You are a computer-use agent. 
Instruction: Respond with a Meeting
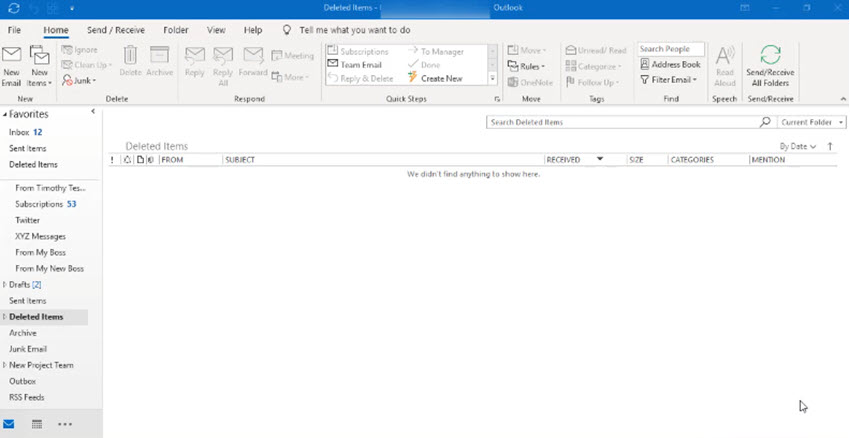pyautogui.click(x=293, y=55)
